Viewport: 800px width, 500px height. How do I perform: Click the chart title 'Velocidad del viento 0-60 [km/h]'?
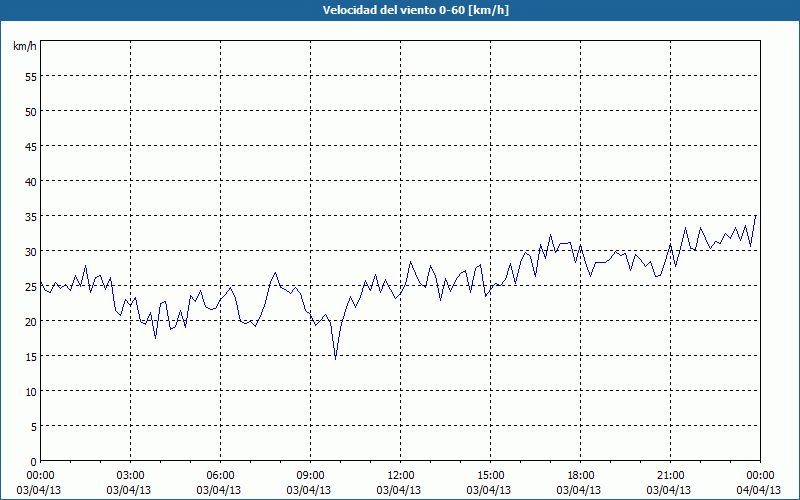[x=415, y=10]
